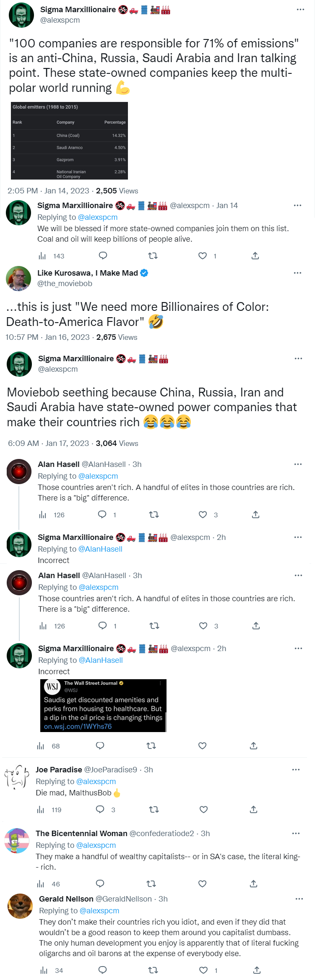Retweet the "We will be blessed" reply
Screen dimensions: 315x980
[x=153, y=255]
